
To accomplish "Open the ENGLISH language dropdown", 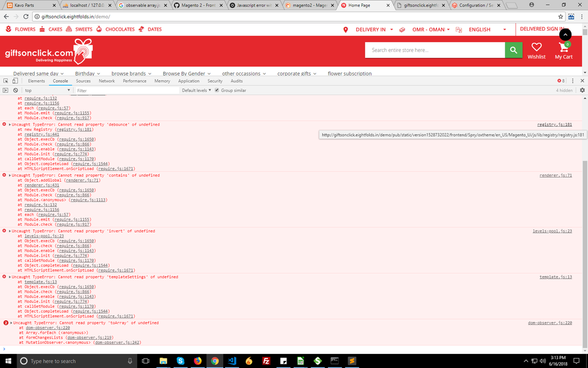I will (487, 29).
